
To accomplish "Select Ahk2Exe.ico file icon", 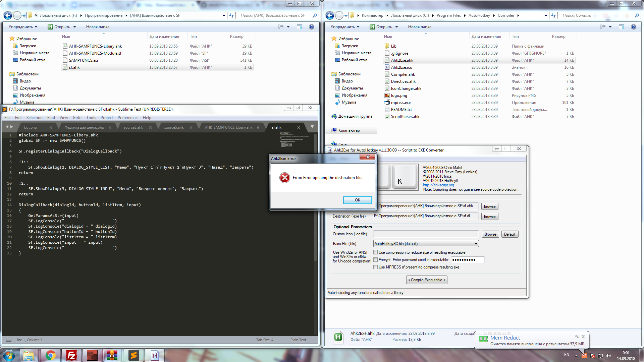I will coord(387,67).
